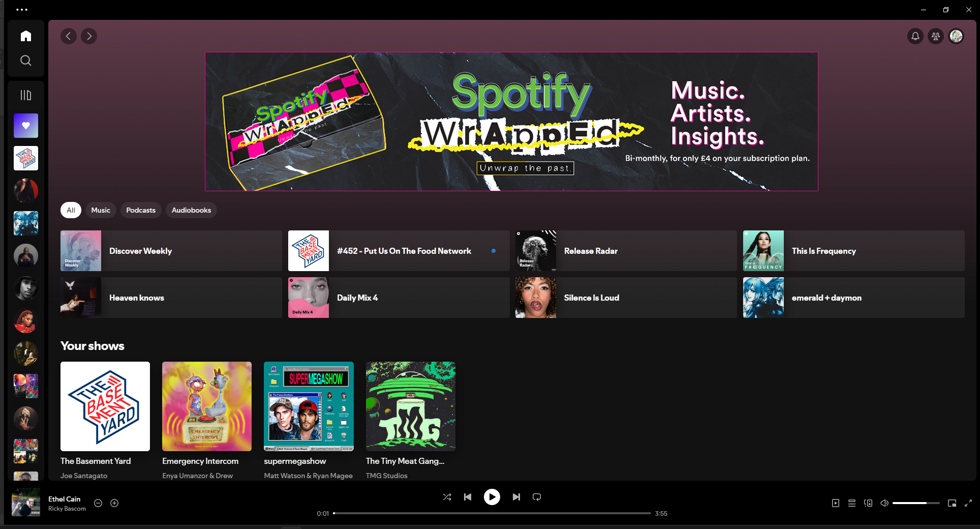
Task: Select the Audiobooks filter chip
Action: pyautogui.click(x=191, y=210)
